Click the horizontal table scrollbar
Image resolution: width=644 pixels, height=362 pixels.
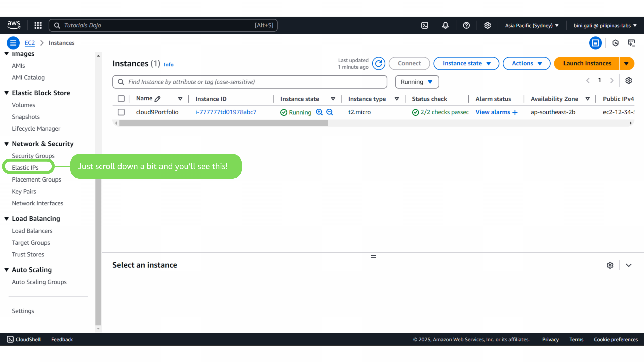[x=223, y=123]
